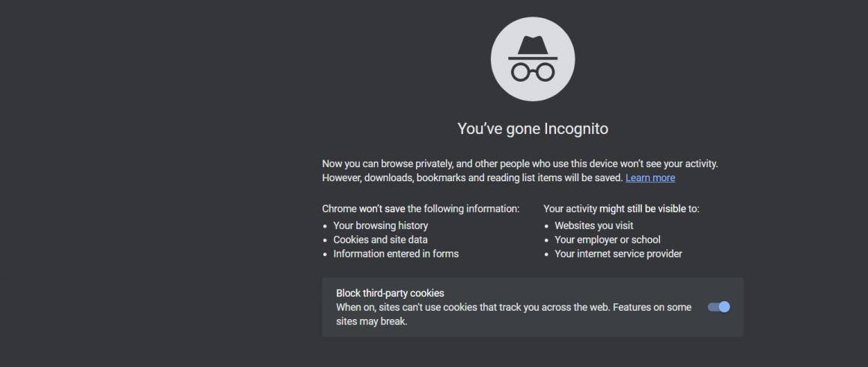
Task: Click the hat in the Incognito icon
Action: (x=533, y=48)
